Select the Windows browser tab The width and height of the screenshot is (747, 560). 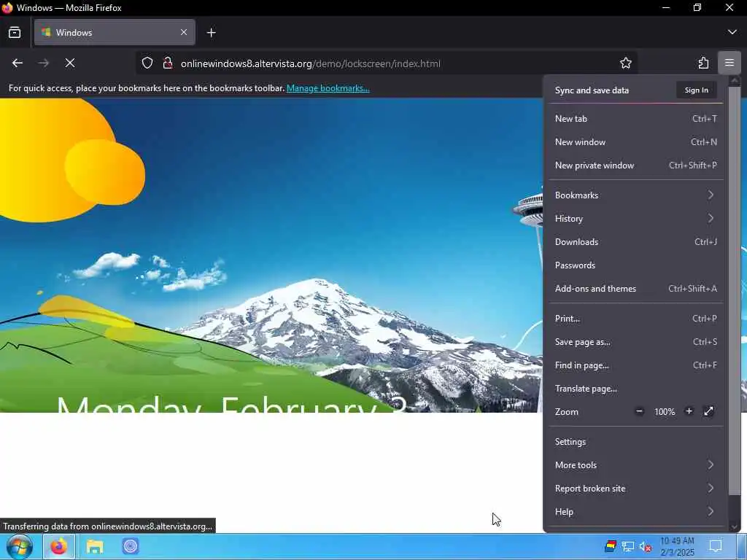click(115, 32)
